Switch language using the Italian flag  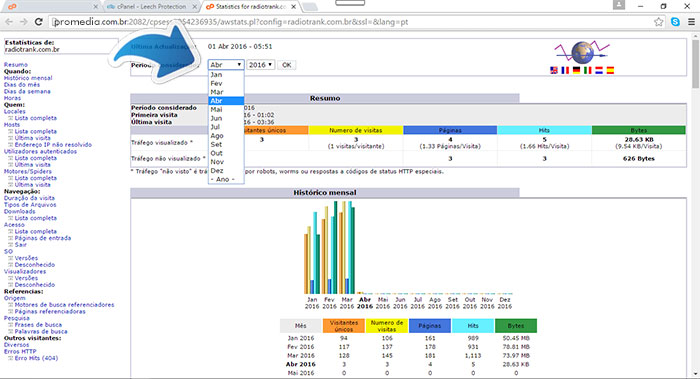click(588, 70)
